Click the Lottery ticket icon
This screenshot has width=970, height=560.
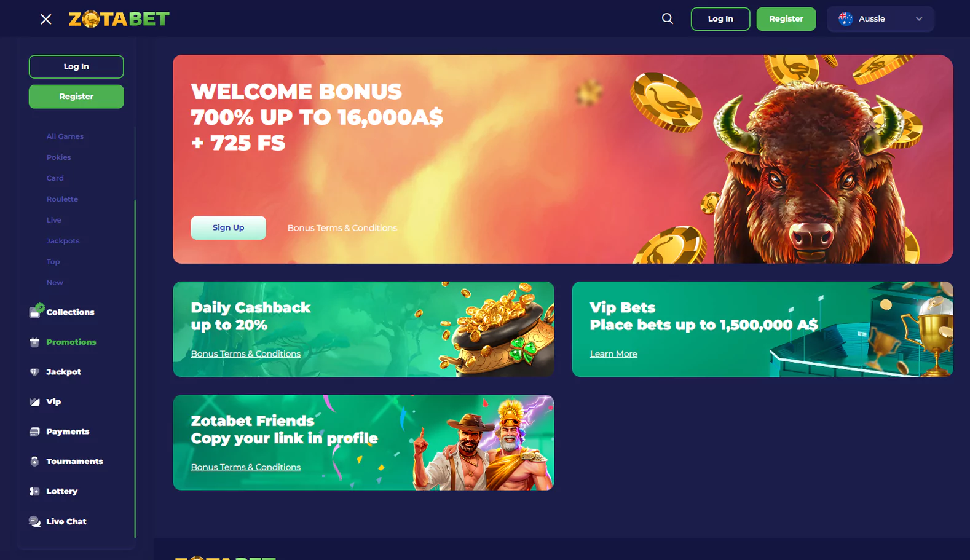coord(34,491)
